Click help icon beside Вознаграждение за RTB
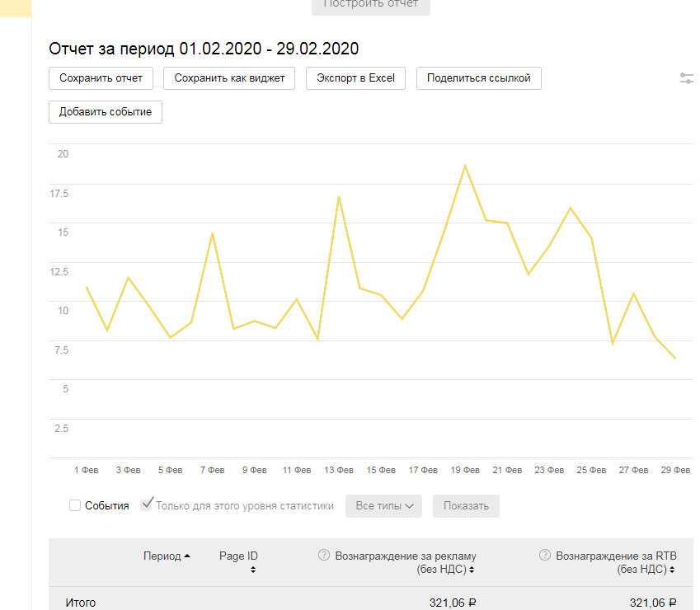The width and height of the screenshot is (700, 610). coord(544,556)
